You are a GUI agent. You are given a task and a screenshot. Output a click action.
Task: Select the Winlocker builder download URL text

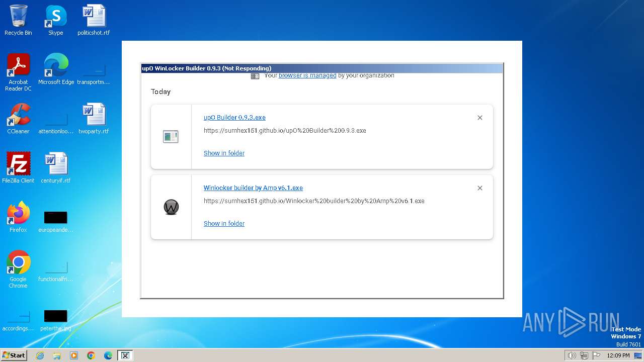314,201
